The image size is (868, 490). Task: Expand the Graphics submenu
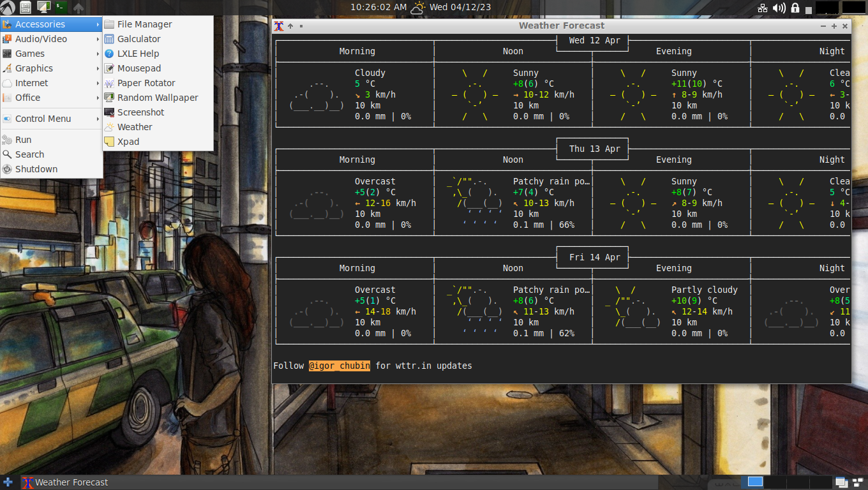tap(33, 68)
